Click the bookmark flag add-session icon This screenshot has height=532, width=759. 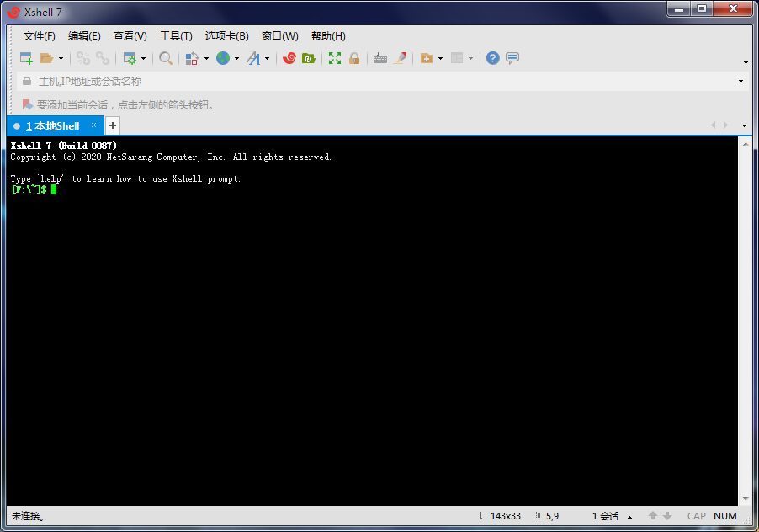tap(28, 104)
